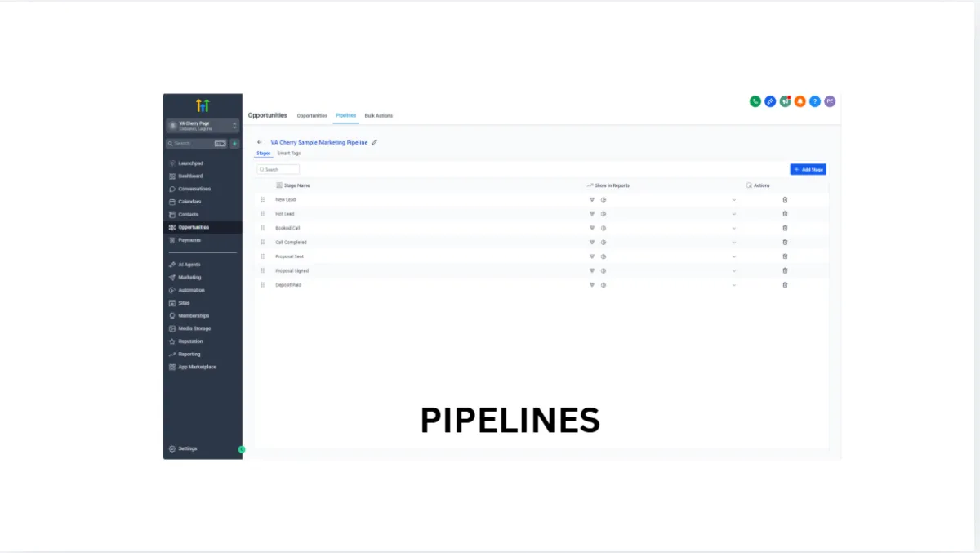This screenshot has width=980, height=553.
Task: Click the pencil edit icon beside pipeline name
Action: pos(375,142)
